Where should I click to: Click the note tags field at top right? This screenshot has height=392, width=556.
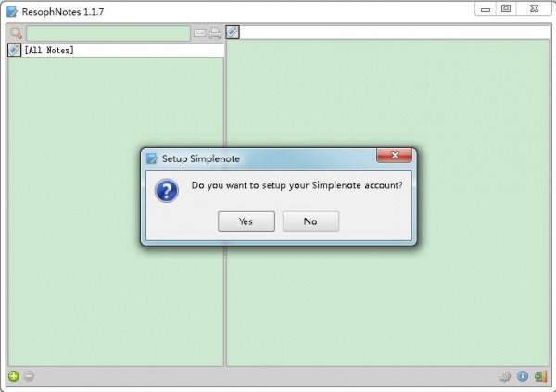pos(395,32)
